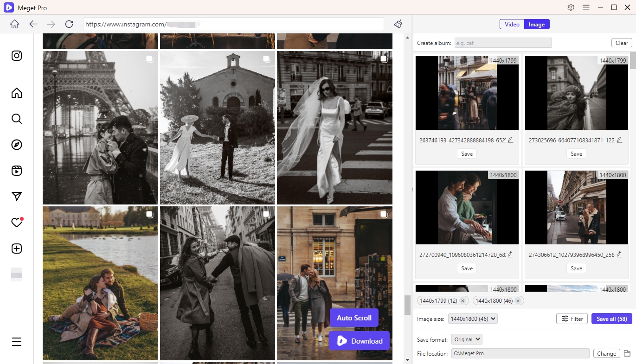Screen dimensions: 636x364
Task: Open file location folder icon
Action: click(x=627, y=353)
